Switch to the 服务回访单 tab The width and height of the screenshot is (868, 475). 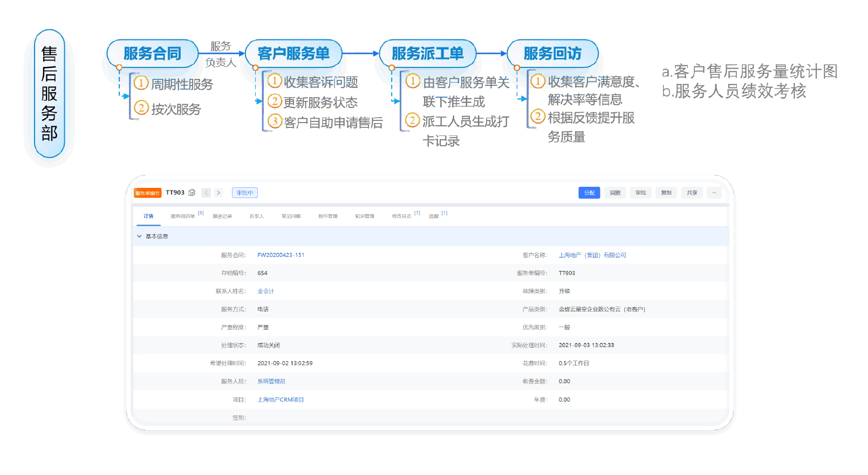point(183,216)
